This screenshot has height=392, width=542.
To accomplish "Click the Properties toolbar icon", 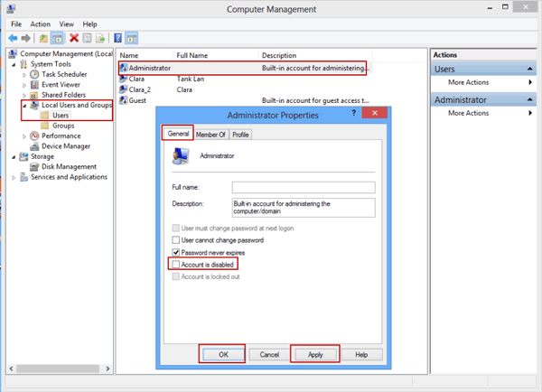I will coord(87,38).
